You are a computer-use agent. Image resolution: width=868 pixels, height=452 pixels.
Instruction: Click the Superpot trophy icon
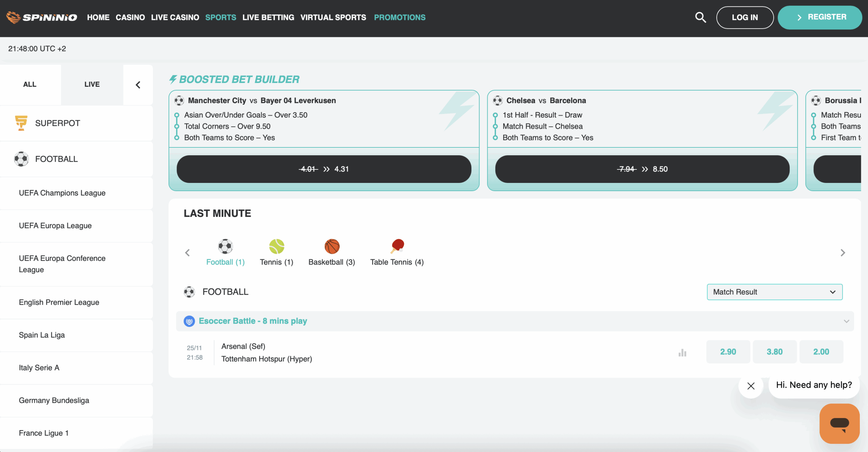(x=21, y=123)
